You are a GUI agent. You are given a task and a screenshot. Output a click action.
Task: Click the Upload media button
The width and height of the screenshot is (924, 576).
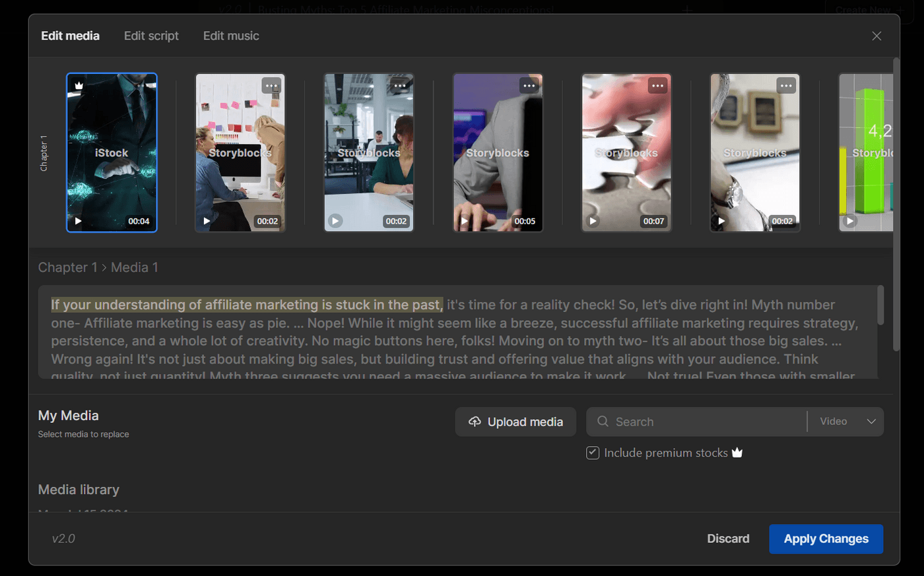515,421
